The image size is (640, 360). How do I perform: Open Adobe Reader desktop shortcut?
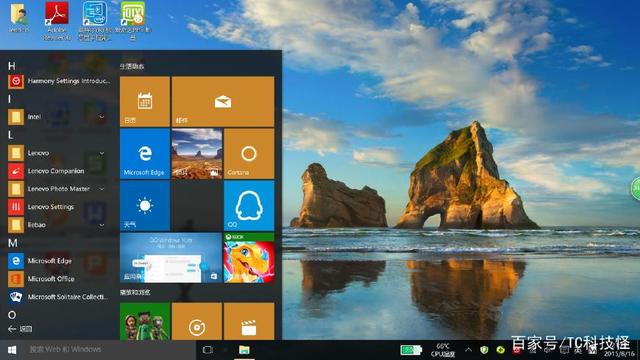56,21
